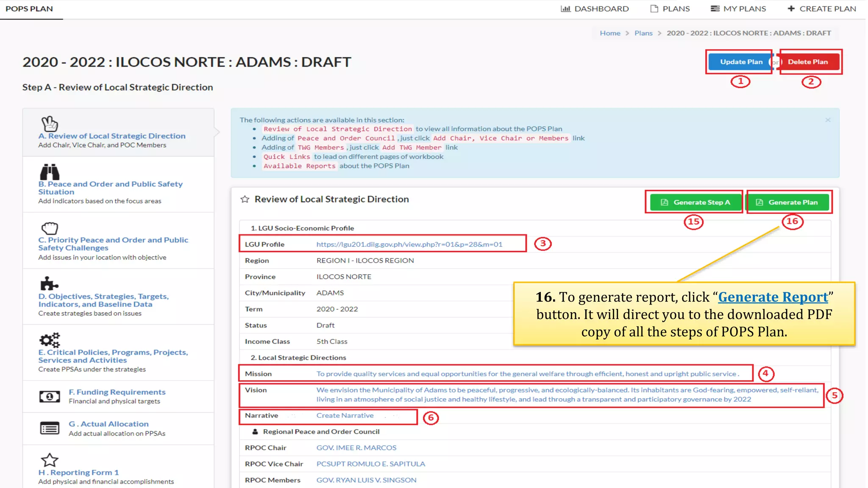Screen dimensions: 868x488
Task: Dismiss the blue info panel with X
Action: [x=828, y=120]
